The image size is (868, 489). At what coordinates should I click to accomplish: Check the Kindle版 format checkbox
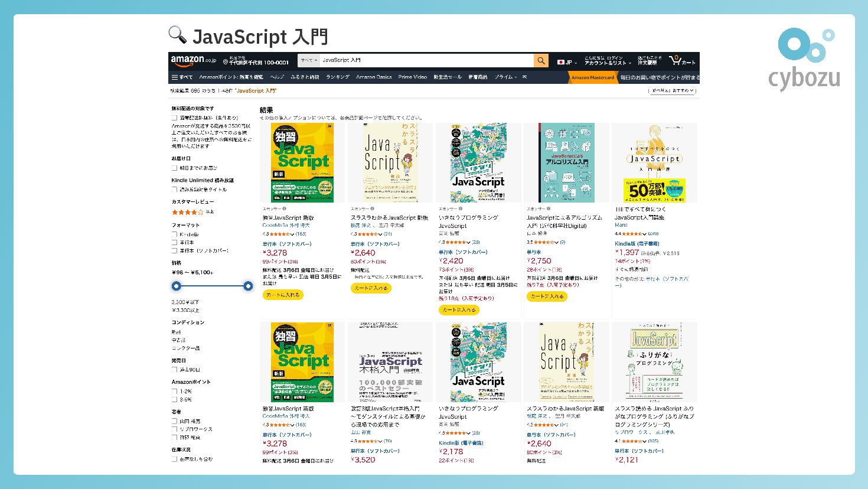coord(174,234)
